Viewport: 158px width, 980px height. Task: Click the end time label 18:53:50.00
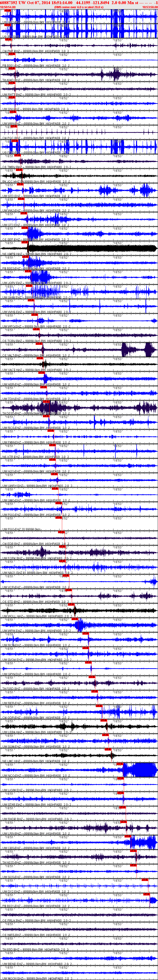pyautogui.click(x=150, y=7)
